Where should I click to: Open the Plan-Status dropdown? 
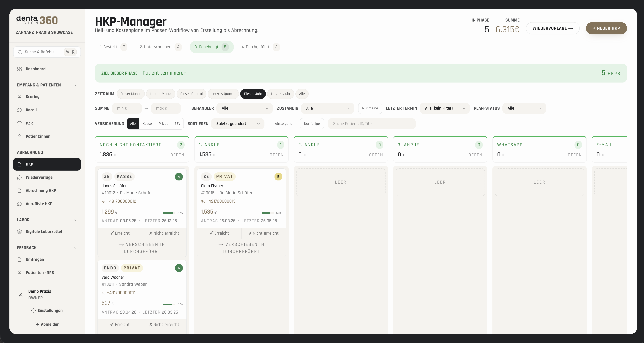524,108
